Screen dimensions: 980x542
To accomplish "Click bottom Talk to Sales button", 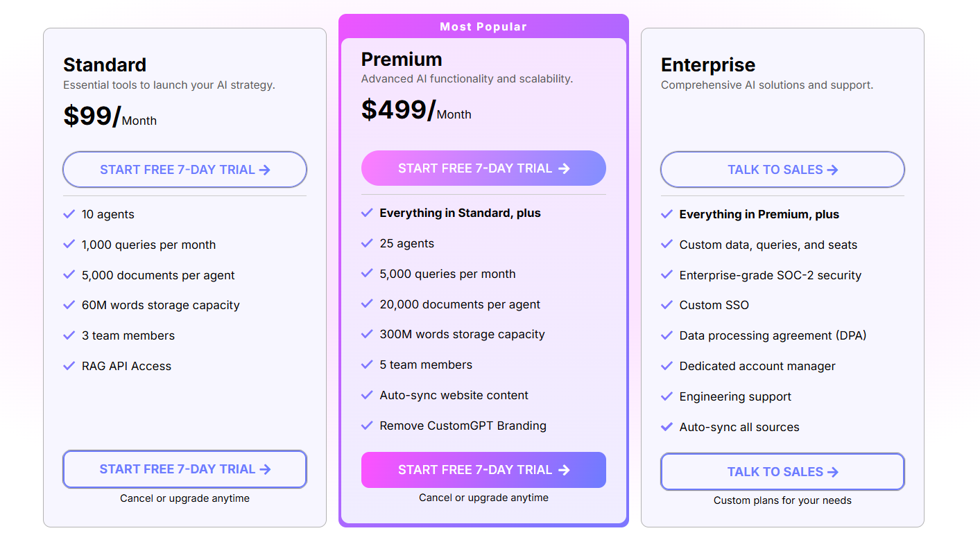I will tap(782, 472).
